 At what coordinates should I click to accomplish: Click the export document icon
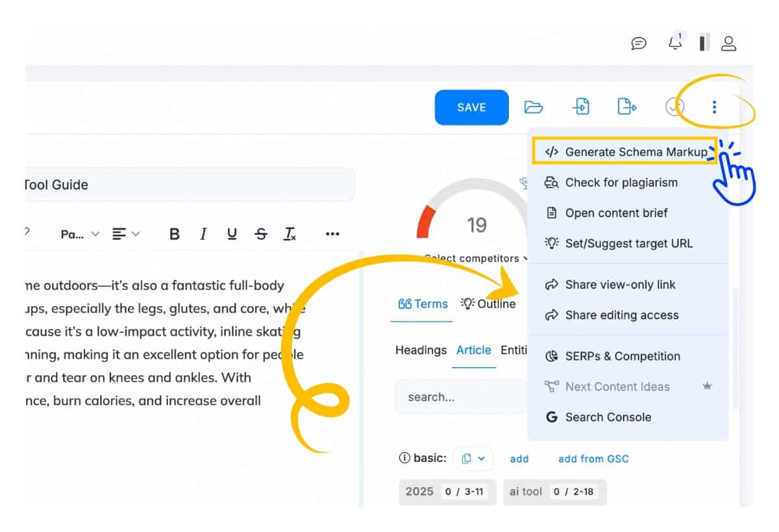626,106
